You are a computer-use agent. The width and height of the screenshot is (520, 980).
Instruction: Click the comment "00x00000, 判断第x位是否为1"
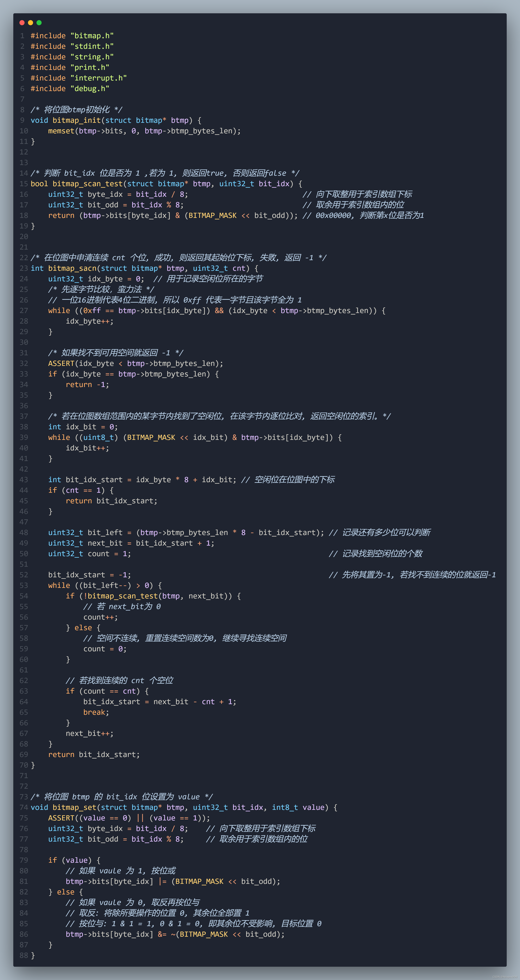click(x=363, y=215)
